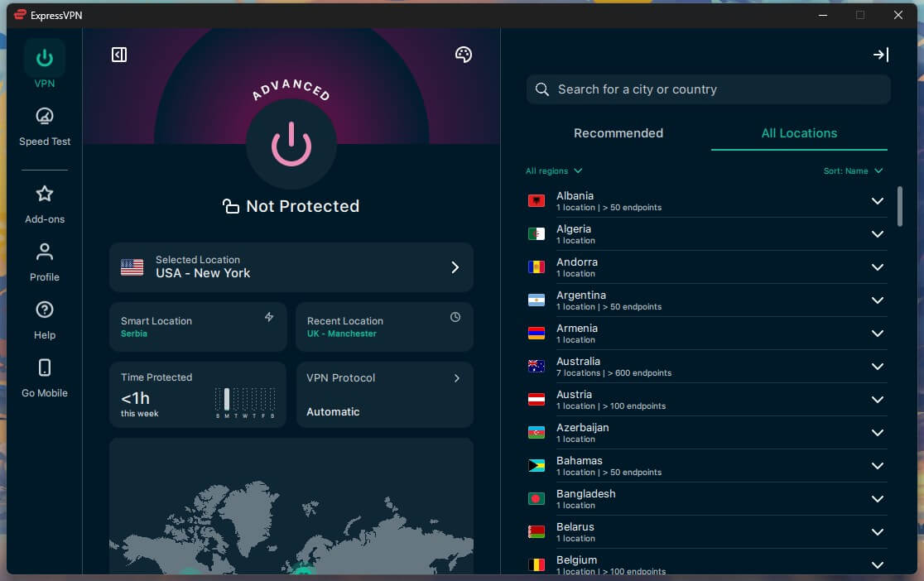924x581 pixels.
Task: Click the Smart Location lightning icon
Action: pyautogui.click(x=269, y=317)
